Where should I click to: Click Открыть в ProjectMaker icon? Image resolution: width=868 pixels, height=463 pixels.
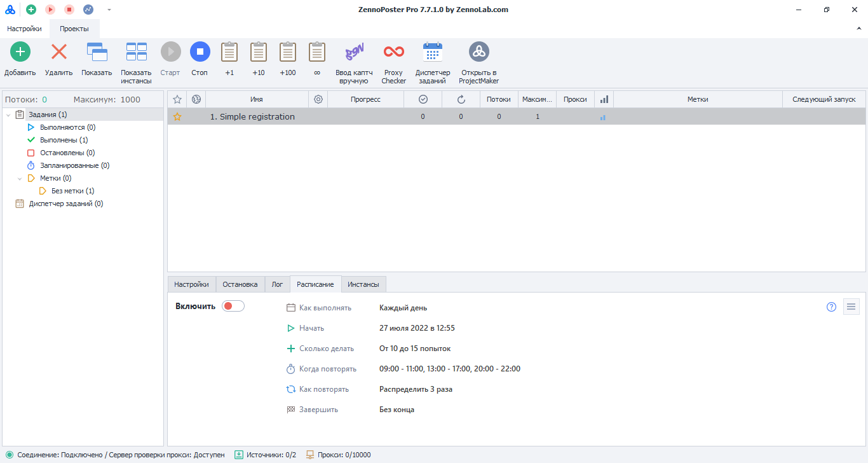(x=478, y=52)
